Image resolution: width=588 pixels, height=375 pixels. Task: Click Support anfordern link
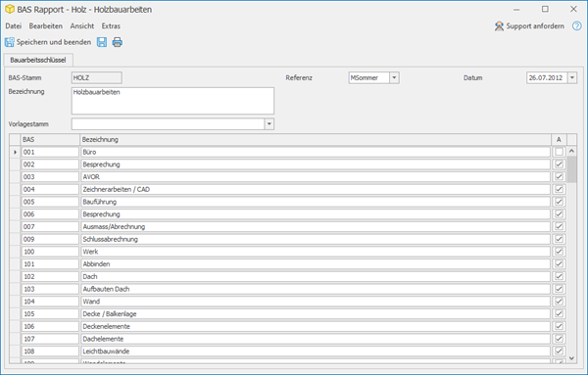pos(535,26)
